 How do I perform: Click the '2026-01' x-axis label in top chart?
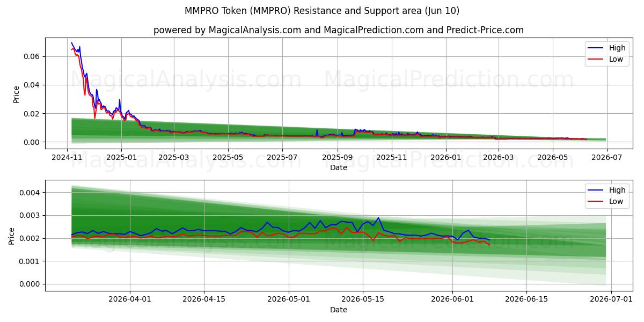[x=446, y=157]
